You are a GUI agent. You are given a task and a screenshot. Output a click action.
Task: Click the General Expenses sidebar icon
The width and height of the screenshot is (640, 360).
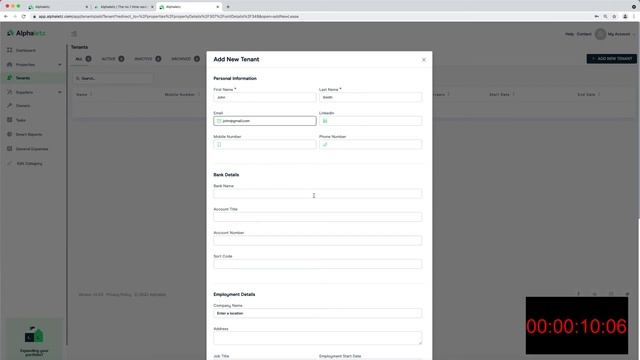pyautogui.click(x=9, y=149)
